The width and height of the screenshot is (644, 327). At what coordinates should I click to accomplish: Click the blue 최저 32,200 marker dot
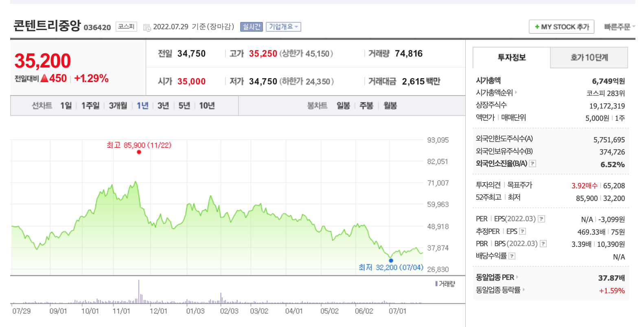pyautogui.click(x=391, y=261)
